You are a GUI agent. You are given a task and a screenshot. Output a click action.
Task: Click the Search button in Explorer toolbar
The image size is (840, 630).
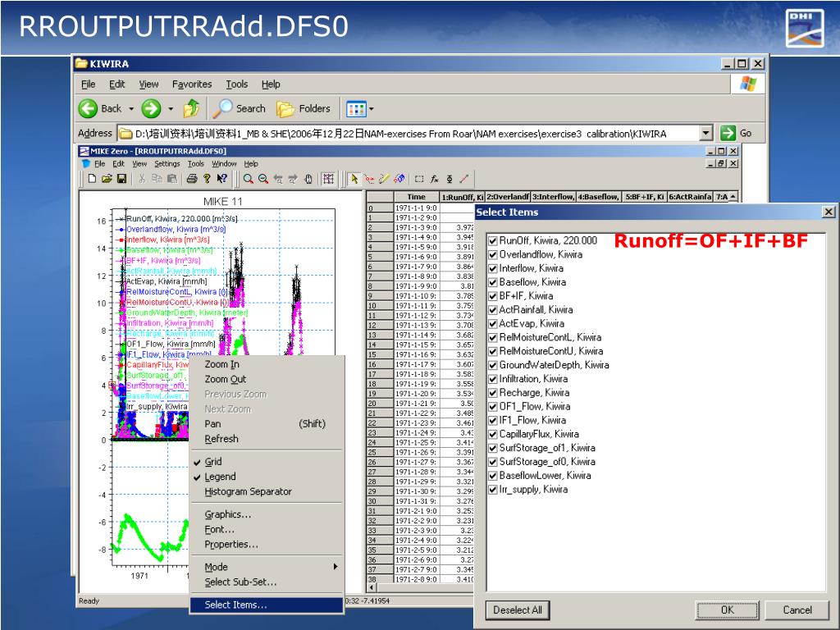pos(239,109)
